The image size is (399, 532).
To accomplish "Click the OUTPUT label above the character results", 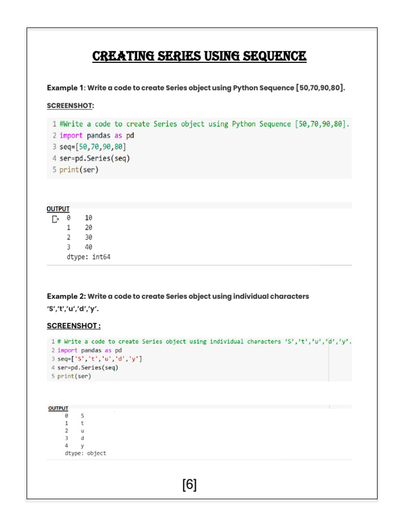I will pyautogui.click(x=58, y=408).
